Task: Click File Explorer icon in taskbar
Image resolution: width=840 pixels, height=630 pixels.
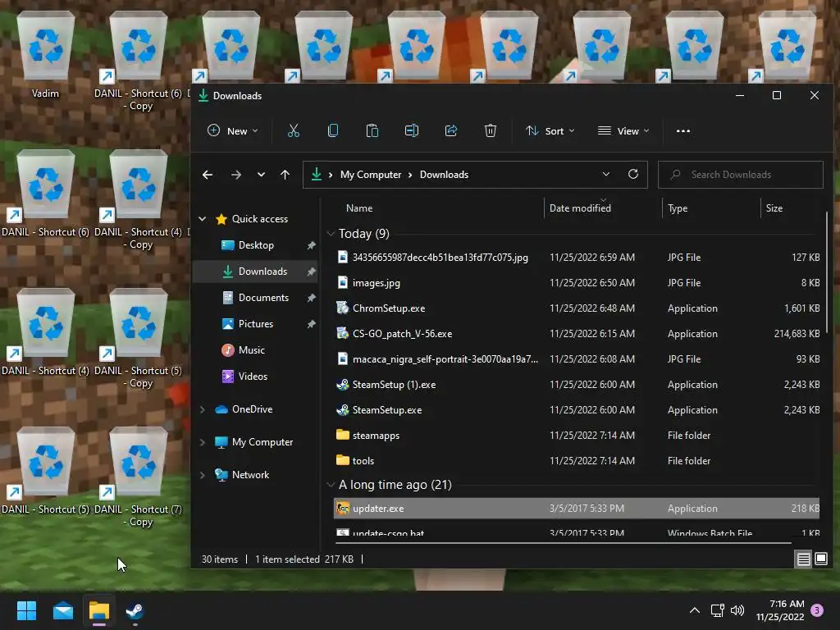Action: (99, 610)
